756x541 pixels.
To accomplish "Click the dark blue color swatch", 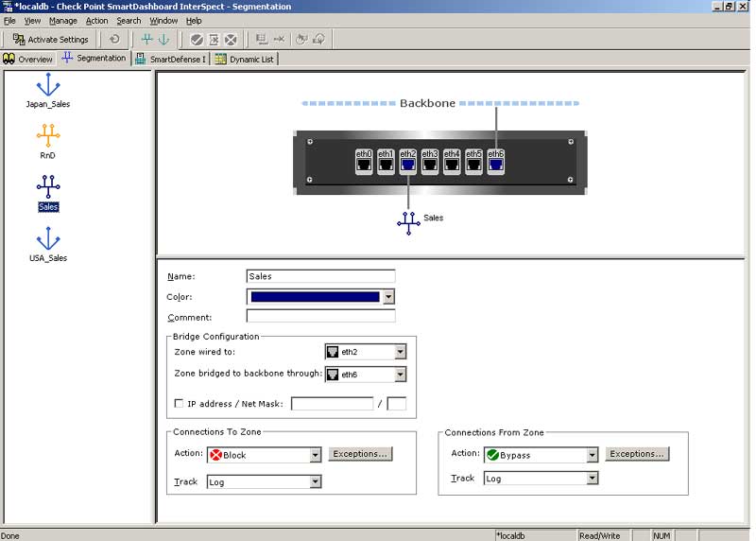I will tap(315, 297).
